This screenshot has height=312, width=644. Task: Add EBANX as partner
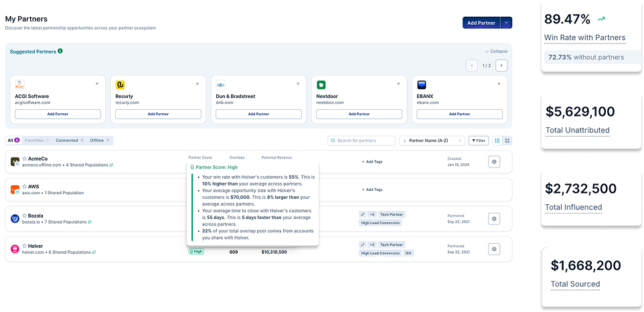tap(460, 114)
